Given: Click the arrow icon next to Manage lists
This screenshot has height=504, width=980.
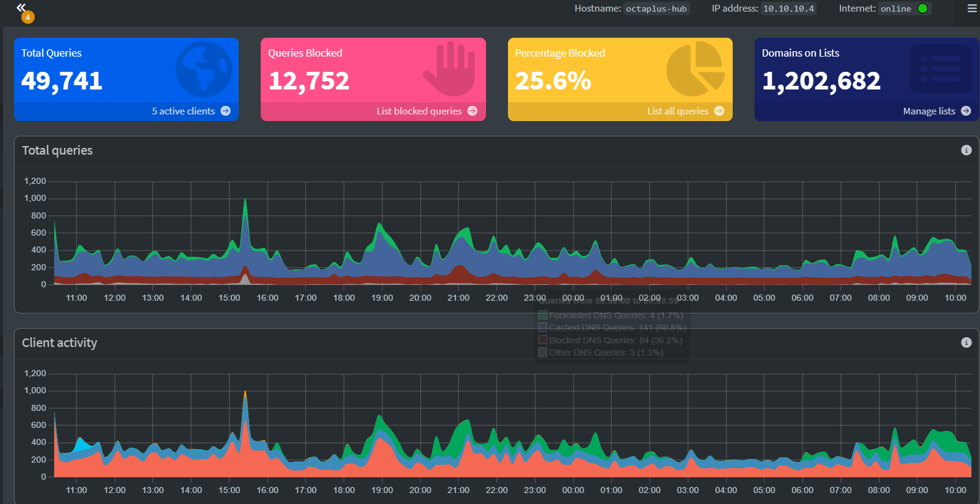Looking at the screenshot, I should pos(966,111).
